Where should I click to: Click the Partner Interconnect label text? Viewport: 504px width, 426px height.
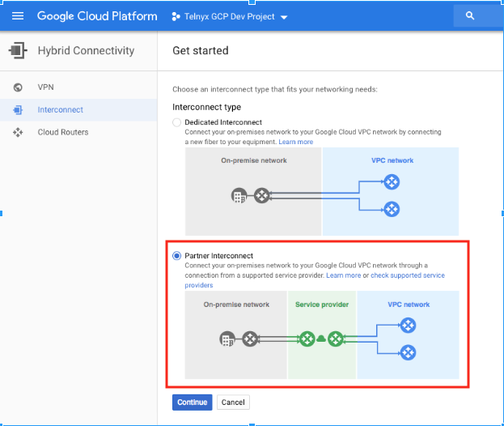pyautogui.click(x=218, y=256)
